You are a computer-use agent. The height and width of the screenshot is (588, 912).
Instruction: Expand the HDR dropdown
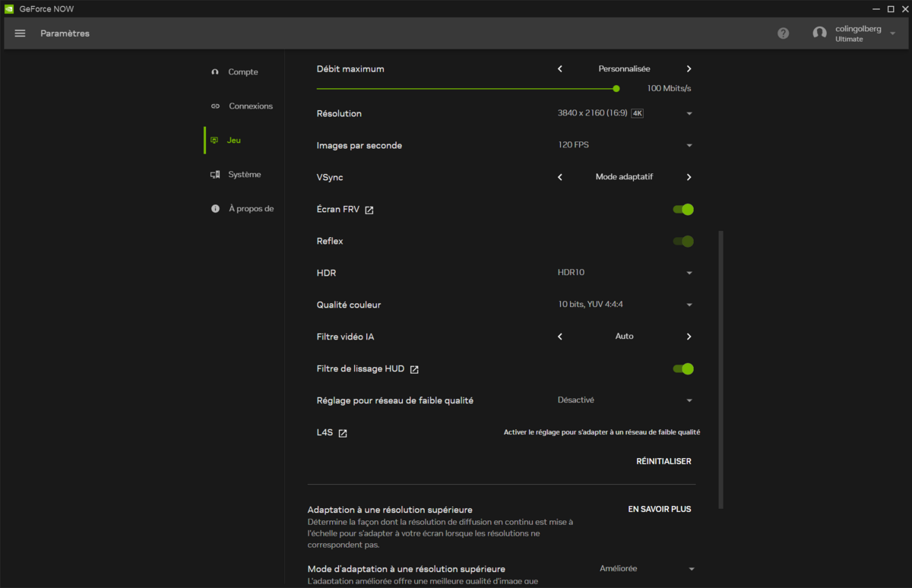point(689,273)
